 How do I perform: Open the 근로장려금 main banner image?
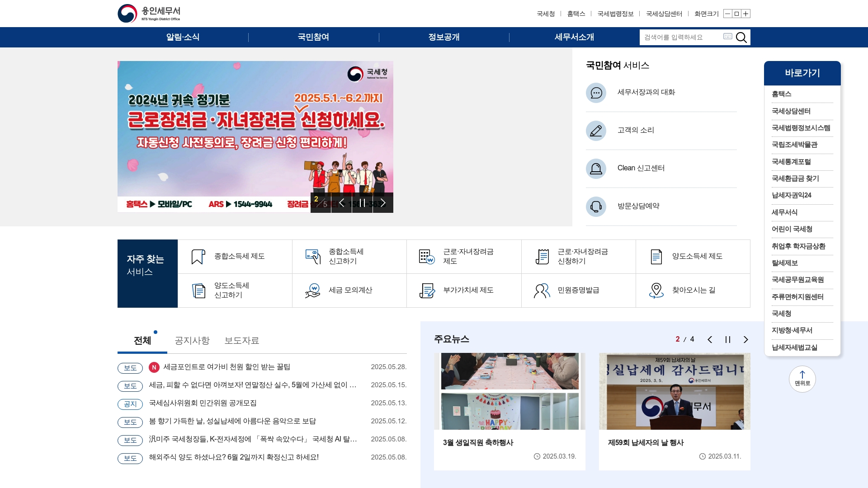click(x=255, y=136)
